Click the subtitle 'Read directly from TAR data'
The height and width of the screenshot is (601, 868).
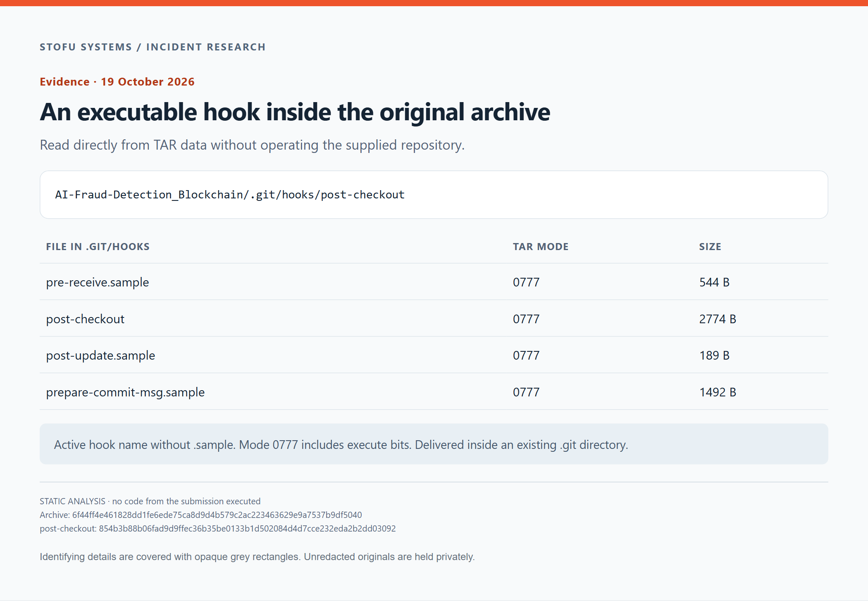pos(252,145)
